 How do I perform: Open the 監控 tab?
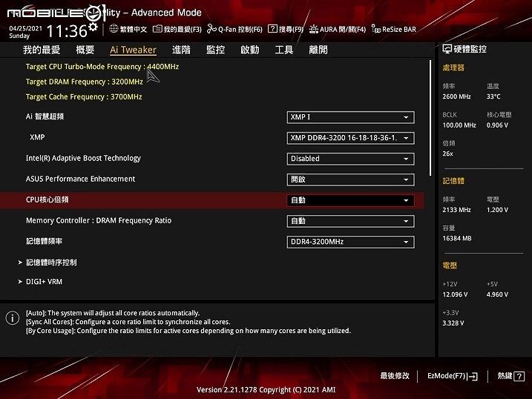pyautogui.click(x=215, y=50)
